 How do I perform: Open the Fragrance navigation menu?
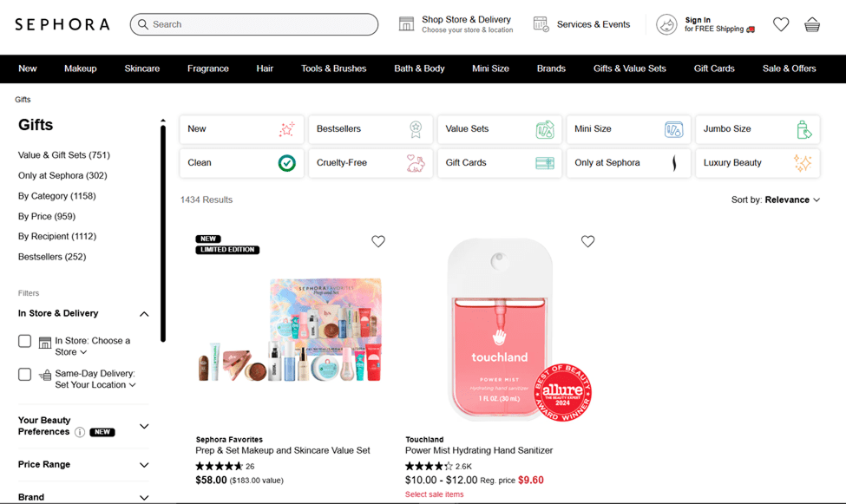click(x=208, y=69)
